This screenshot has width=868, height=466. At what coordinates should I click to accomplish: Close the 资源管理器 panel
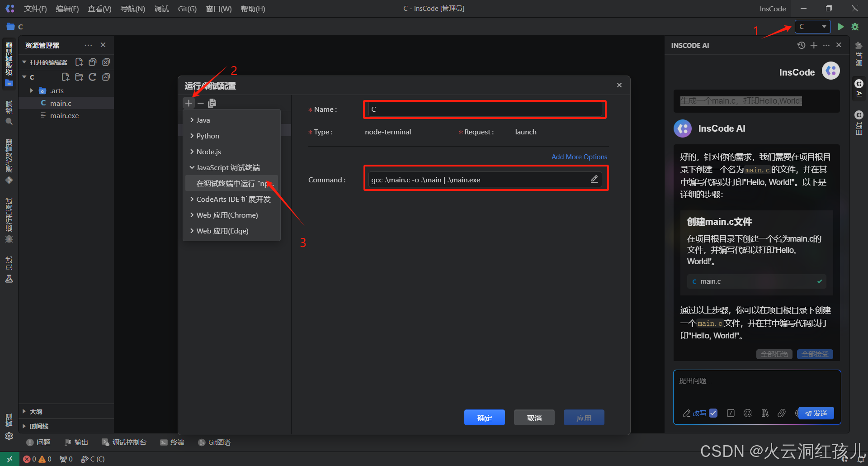click(x=103, y=45)
